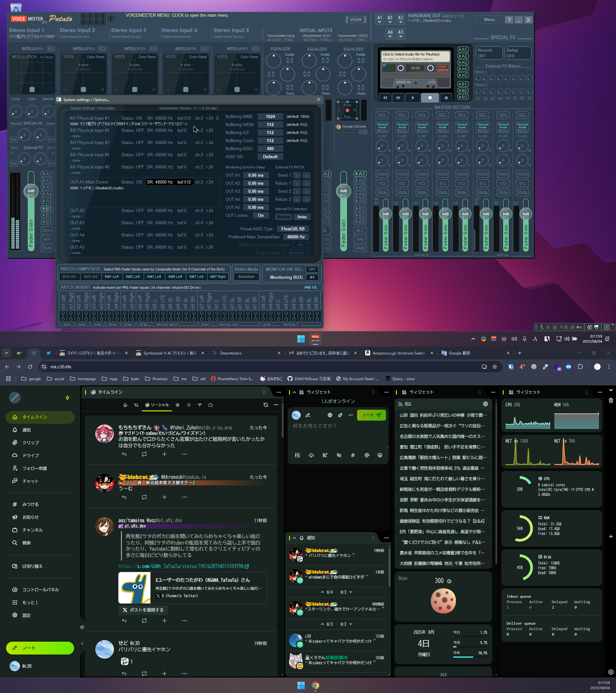Open the A1 hardware out device dropdown
This screenshot has width=616, height=693.
pyautogui.click(x=379, y=19)
